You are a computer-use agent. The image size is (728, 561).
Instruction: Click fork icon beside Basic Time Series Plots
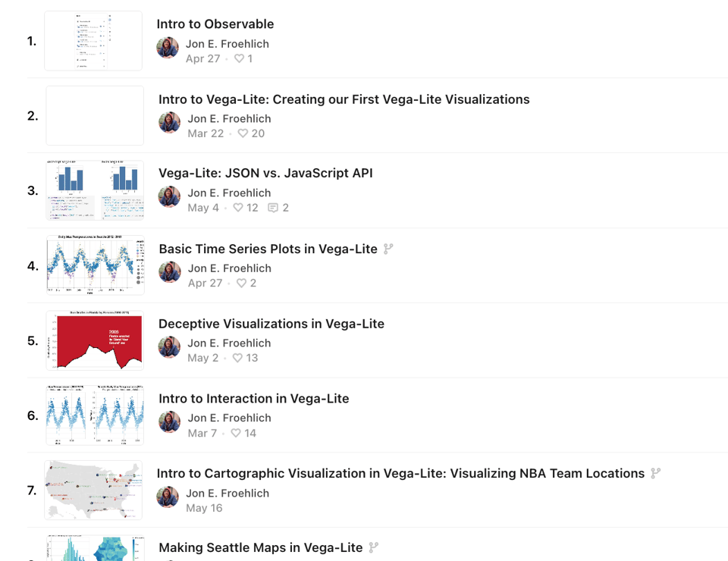pyautogui.click(x=388, y=249)
